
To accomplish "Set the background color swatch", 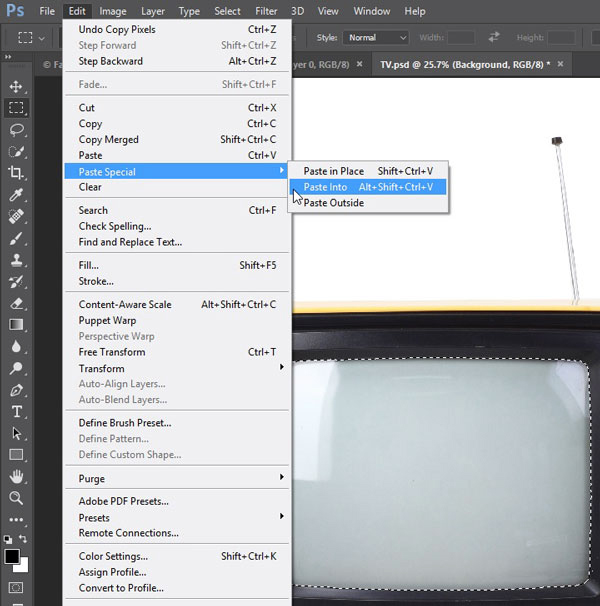I will [x=24, y=567].
